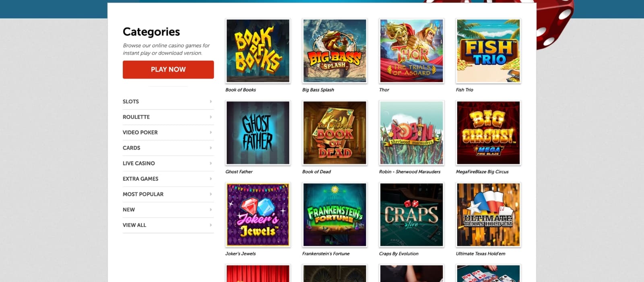644x282 pixels.
Task: Click the arrow beside EXTRA GAMES
Action: pos(211,179)
